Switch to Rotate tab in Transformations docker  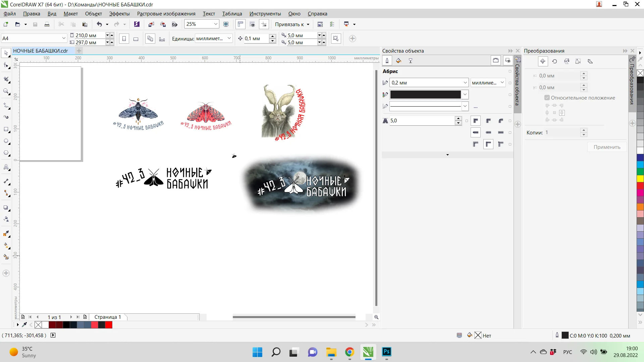tap(554, 61)
